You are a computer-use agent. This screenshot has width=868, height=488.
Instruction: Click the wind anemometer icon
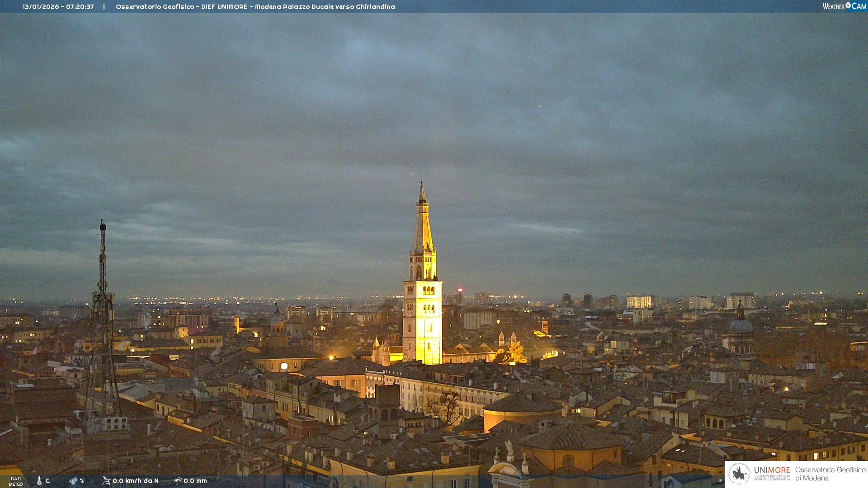click(106, 481)
